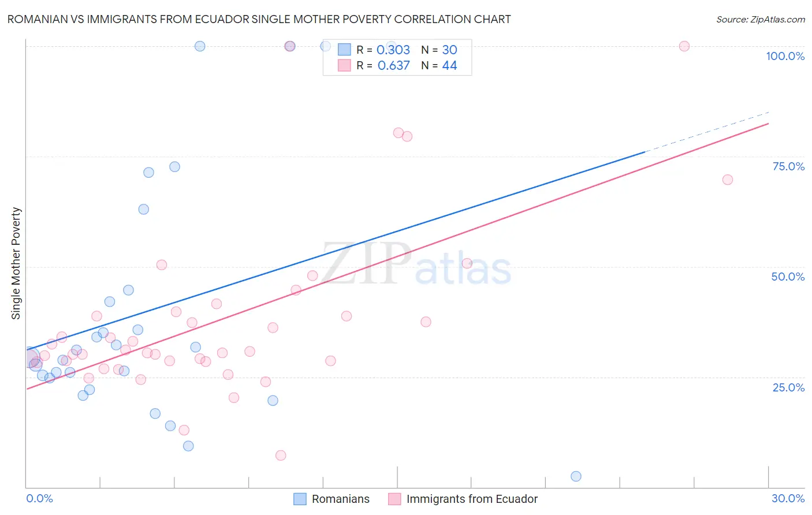The image size is (812, 515).
Task: Select the R value 0.303 text
Action: tap(393, 50)
